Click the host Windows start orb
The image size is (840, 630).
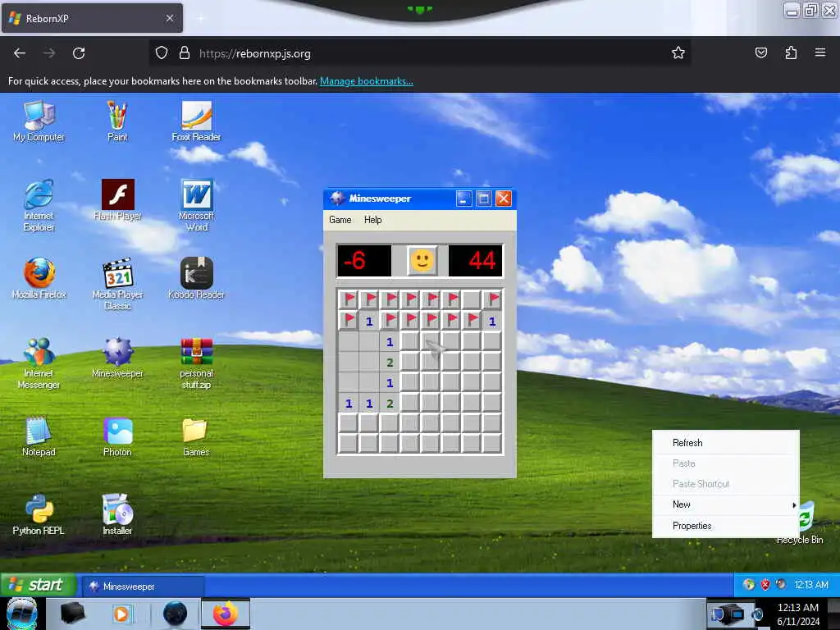(22, 614)
